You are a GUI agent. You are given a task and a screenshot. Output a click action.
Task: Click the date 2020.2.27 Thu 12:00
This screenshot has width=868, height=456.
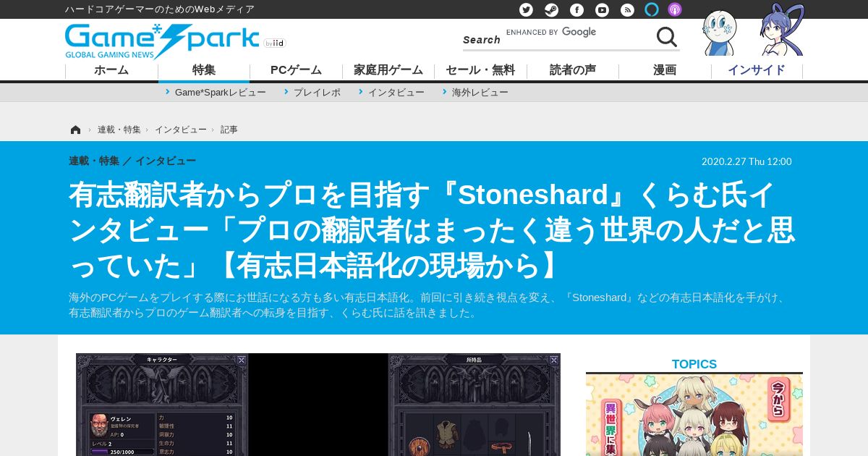point(746,161)
